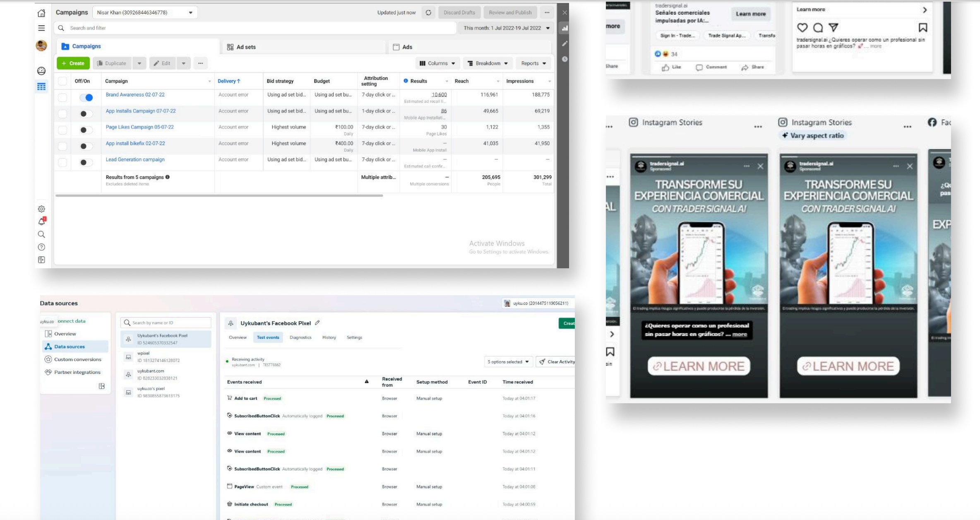
Task: Open the charts icon in right side rail
Action: tap(565, 28)
